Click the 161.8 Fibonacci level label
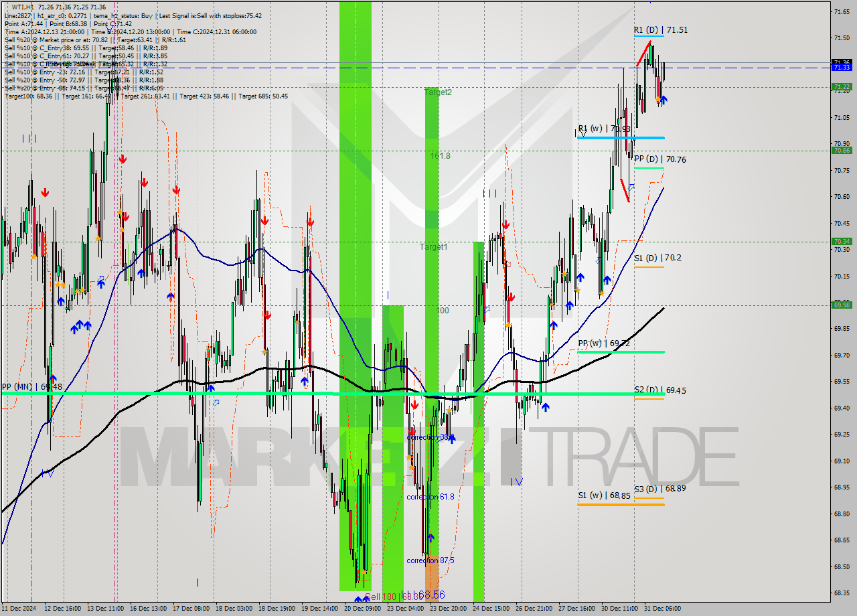Screen dimensions: 857x616 pos(440,155)
